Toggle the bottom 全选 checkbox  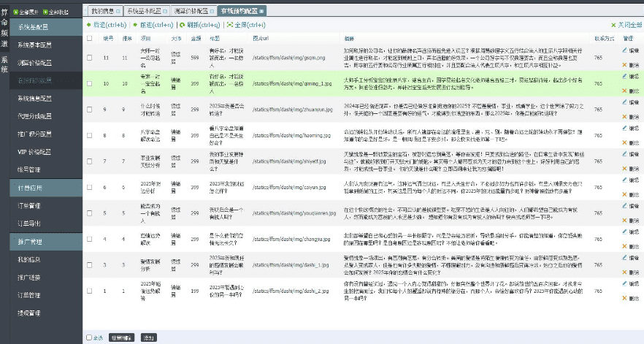pyautogui.click(x=89, y=338)
